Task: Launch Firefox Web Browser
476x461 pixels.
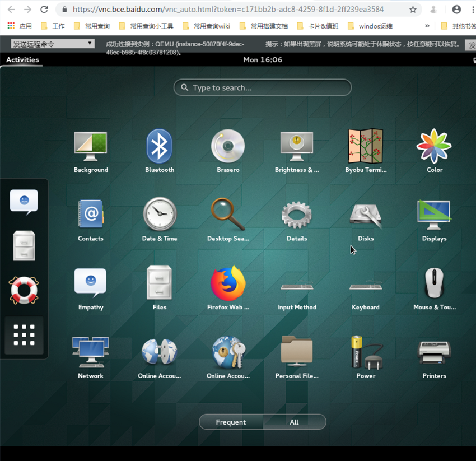Action: (x=228, y=288)
